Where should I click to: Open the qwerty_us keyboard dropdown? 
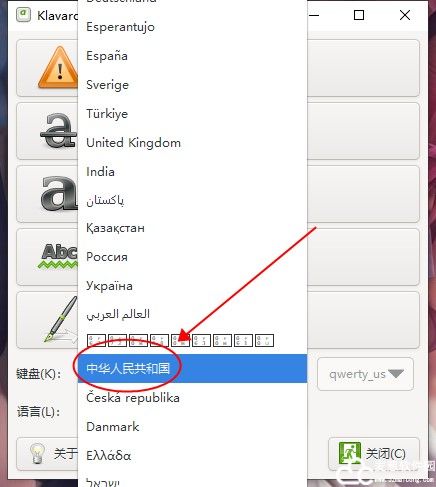click(365, 374)
